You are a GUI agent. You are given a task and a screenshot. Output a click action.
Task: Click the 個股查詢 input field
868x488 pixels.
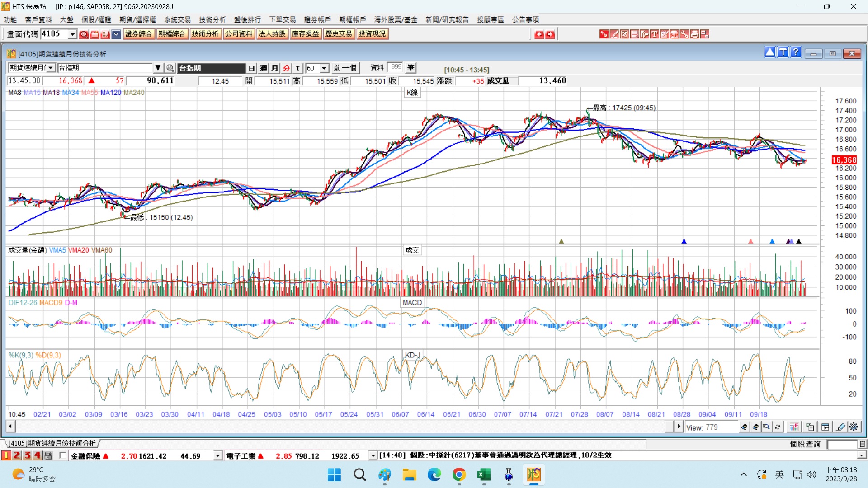pos(842,444)
